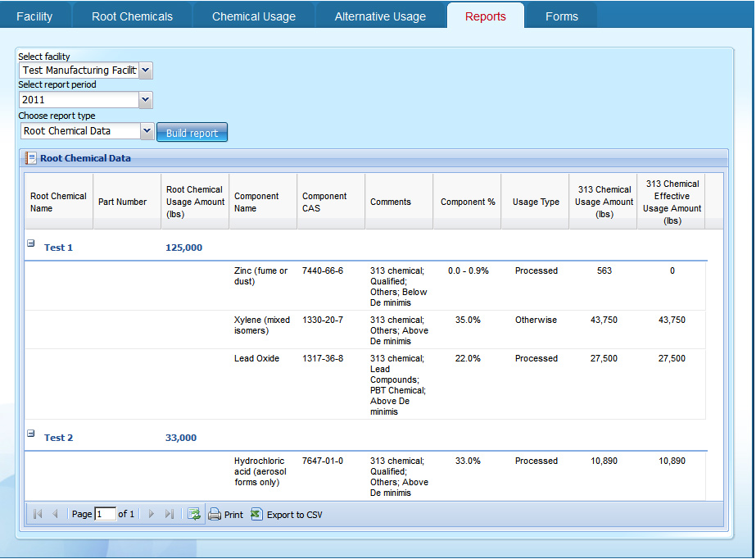Open the Alternative Usage tab
Screen dimensions: 756x559
(x=380, y=16)
